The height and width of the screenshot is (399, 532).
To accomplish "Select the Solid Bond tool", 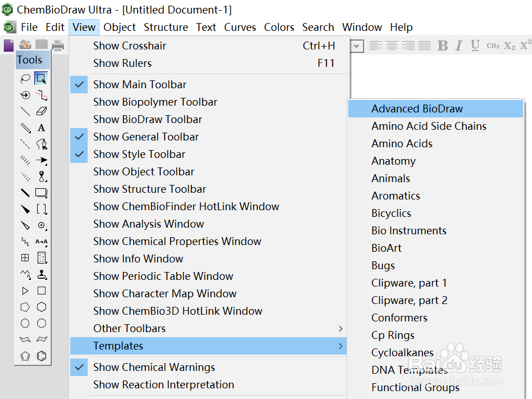I will (25, 111).
